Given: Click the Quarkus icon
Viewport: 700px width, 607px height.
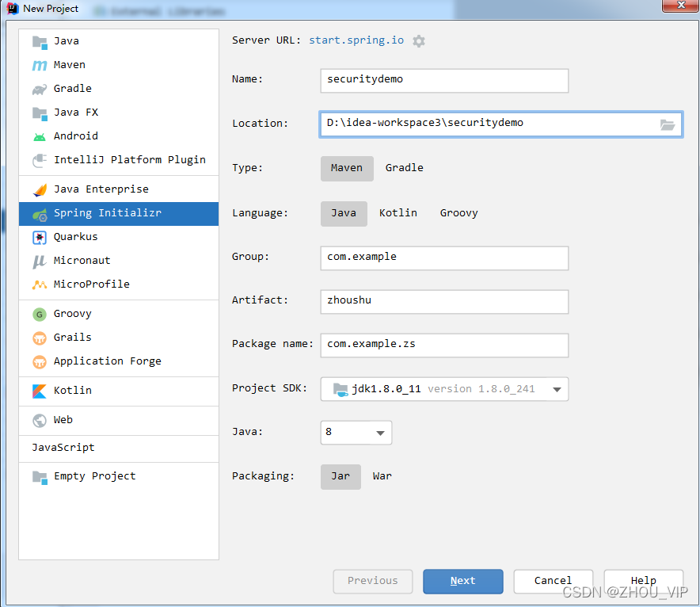Looking at the screenshot, I should click(40, 237).
